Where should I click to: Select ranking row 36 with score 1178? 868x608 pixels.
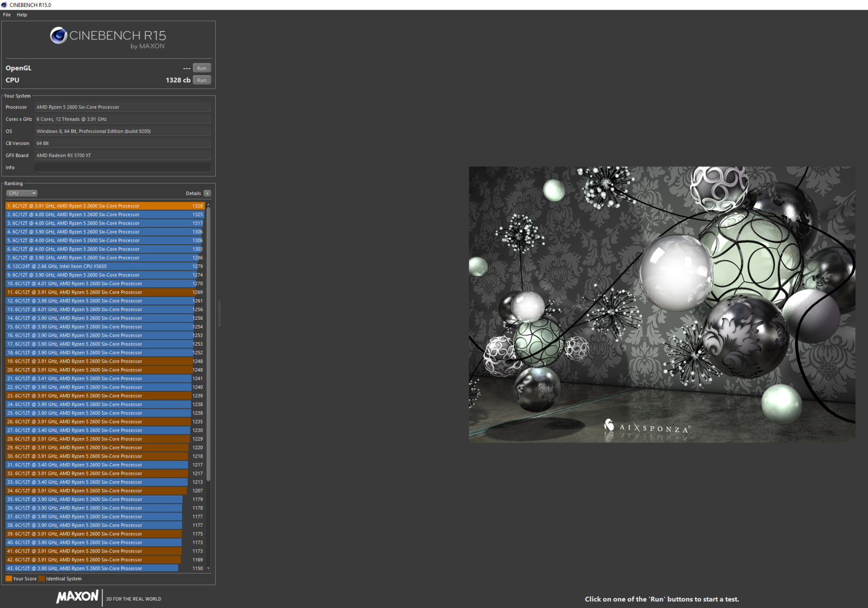tap(105, 508)
